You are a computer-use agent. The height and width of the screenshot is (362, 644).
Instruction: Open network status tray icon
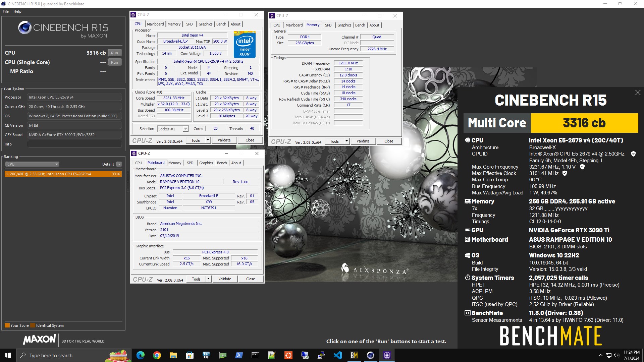point(608,355)
